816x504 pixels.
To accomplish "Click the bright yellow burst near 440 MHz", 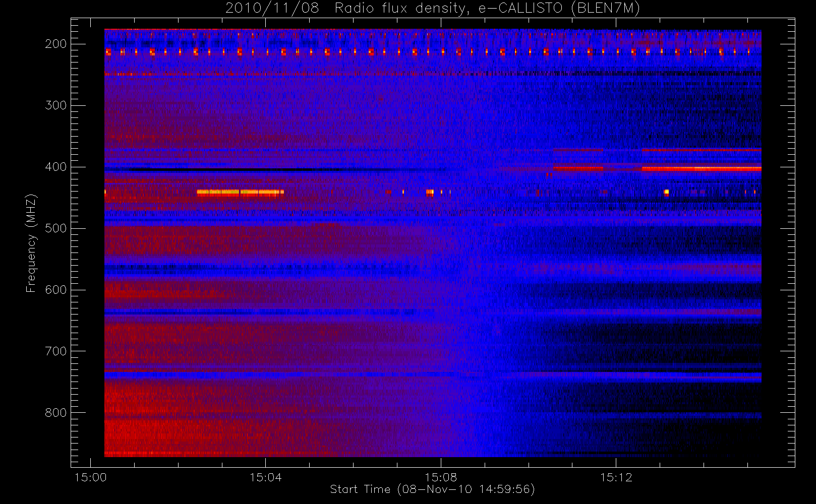I will (240, 192).
